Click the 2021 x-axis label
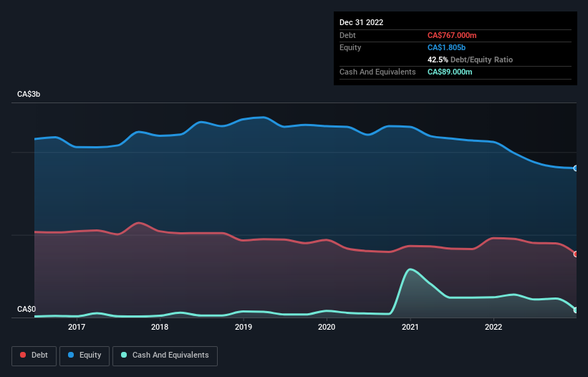Viewport: 588px width, 377px height. click(410, 327)
